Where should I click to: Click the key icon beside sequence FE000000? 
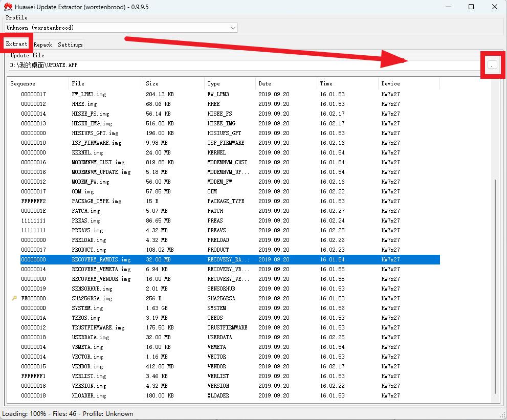click(x=14, y=298)
